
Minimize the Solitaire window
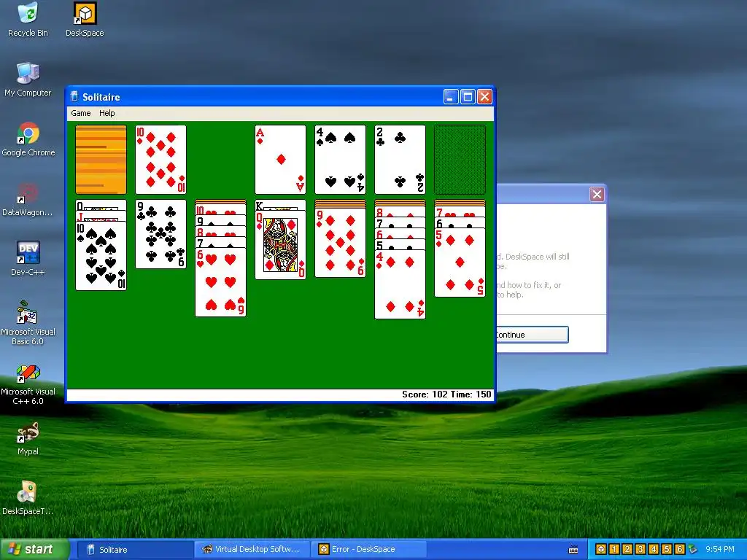[451, 97]
